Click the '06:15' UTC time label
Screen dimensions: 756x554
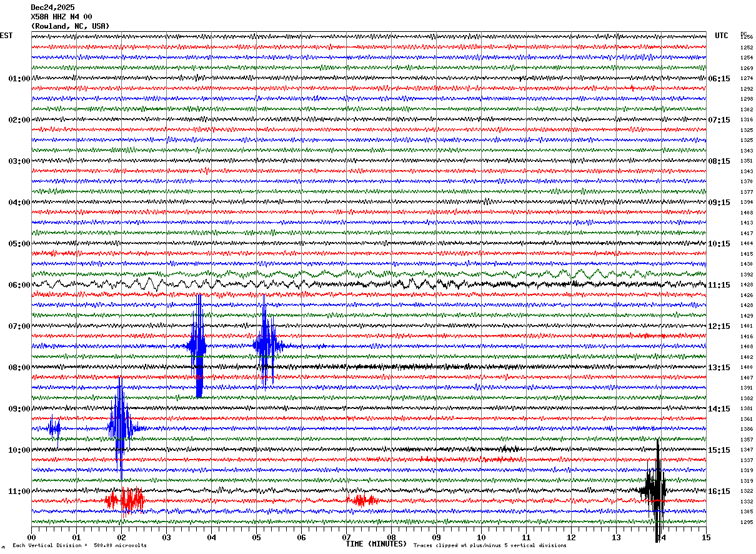719,79
